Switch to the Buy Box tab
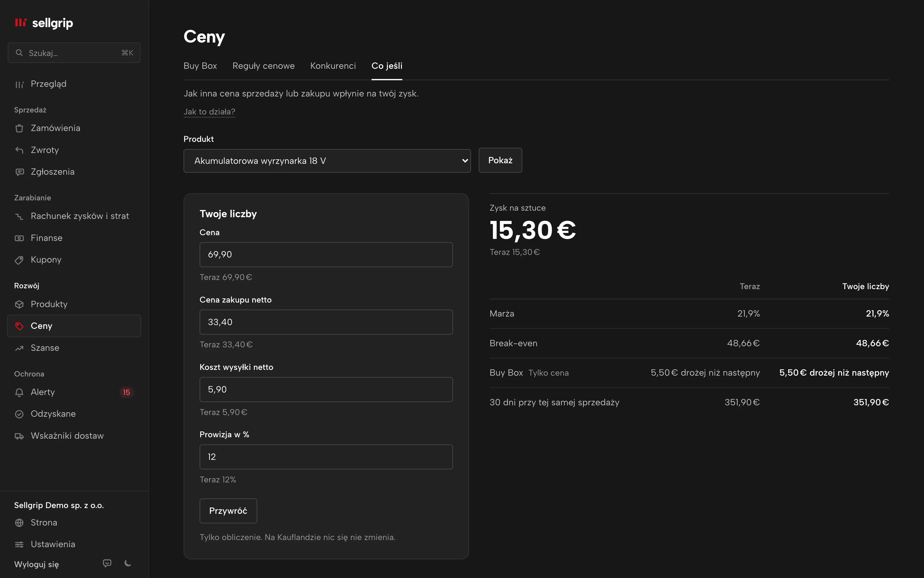Viewport: 924px width, 578px height. (x=200, y=66)
